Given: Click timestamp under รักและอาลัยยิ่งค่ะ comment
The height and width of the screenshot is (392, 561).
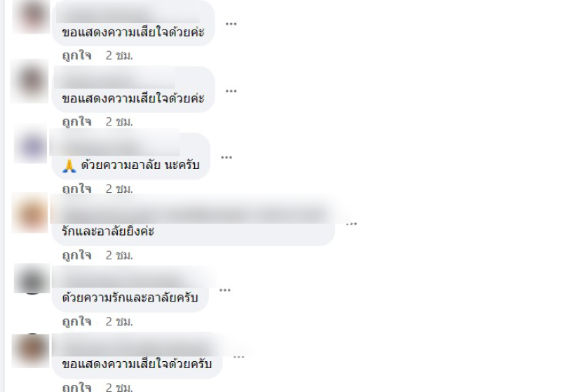Looking at the screenshot, I should (x=119, y=255).
